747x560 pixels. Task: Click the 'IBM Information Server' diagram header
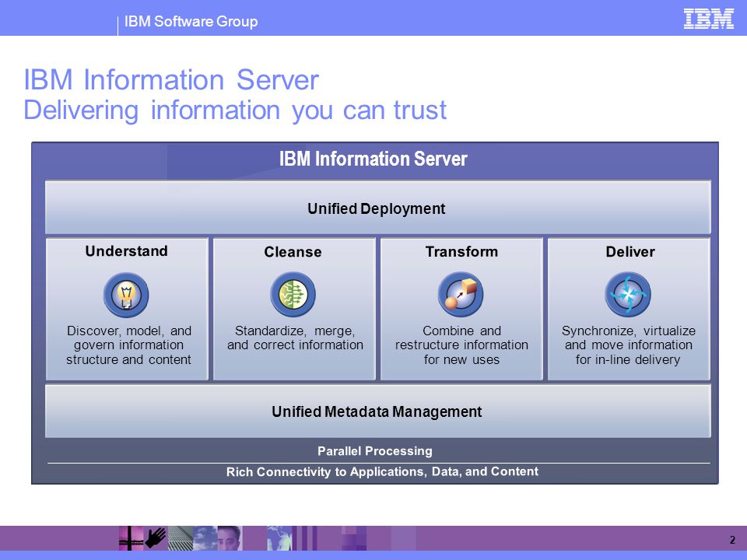373,159
